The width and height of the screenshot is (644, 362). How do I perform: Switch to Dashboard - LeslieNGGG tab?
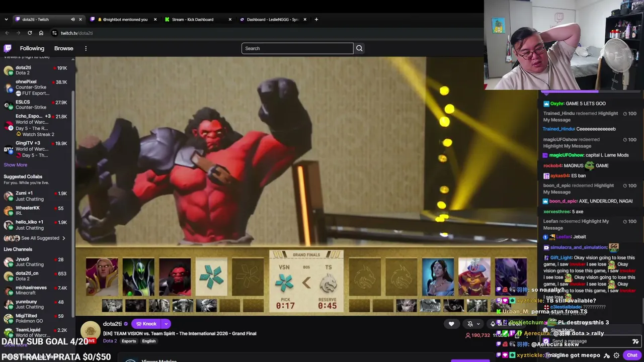(272, 20)
